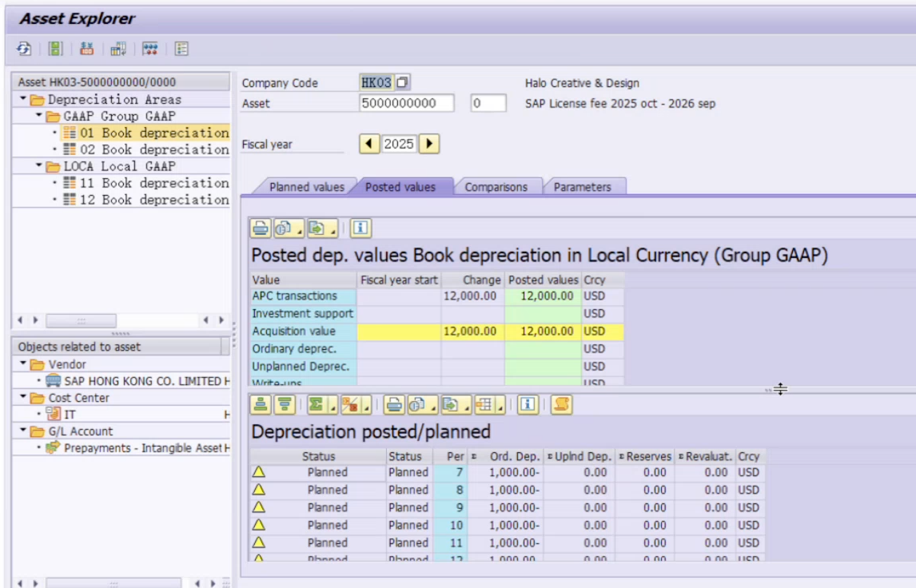Go to the next fiscal year
The height and width of the screenshot is (588, 916).
click(430, 145)
